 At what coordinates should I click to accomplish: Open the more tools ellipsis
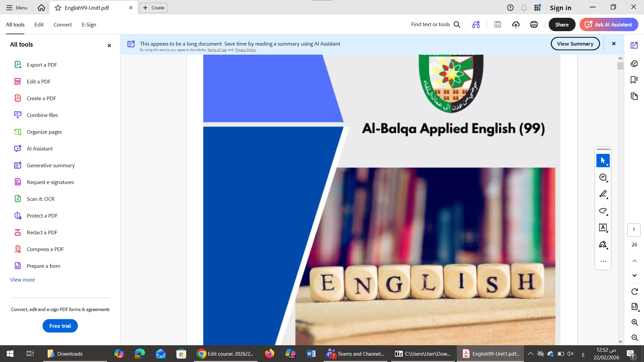(603, 261)
